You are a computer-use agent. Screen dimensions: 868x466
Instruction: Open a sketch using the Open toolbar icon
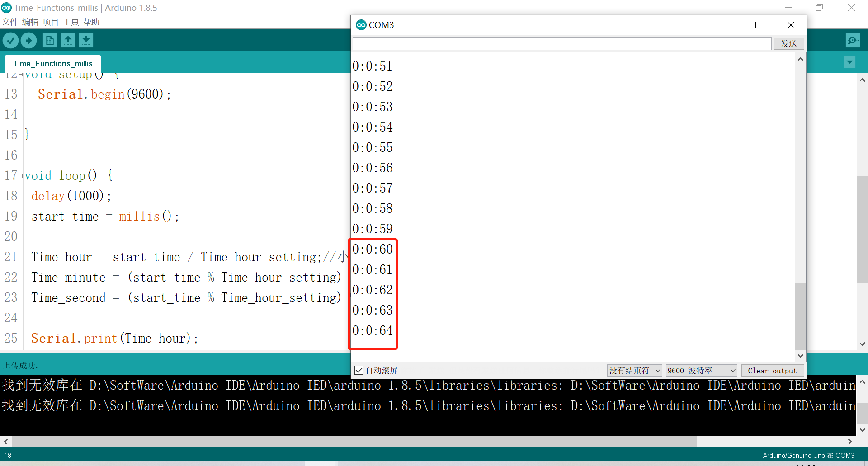(68, 40)
